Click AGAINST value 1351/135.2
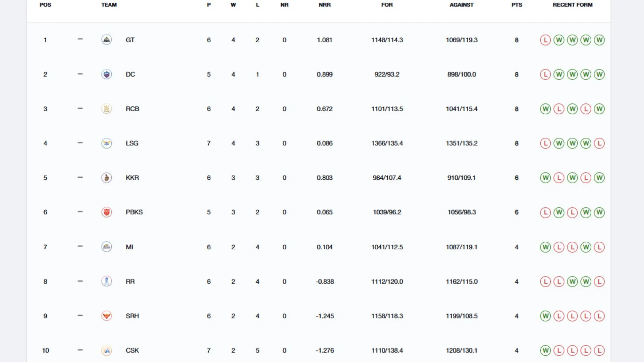This screenshot has height=362, width=644. (462, 143)
